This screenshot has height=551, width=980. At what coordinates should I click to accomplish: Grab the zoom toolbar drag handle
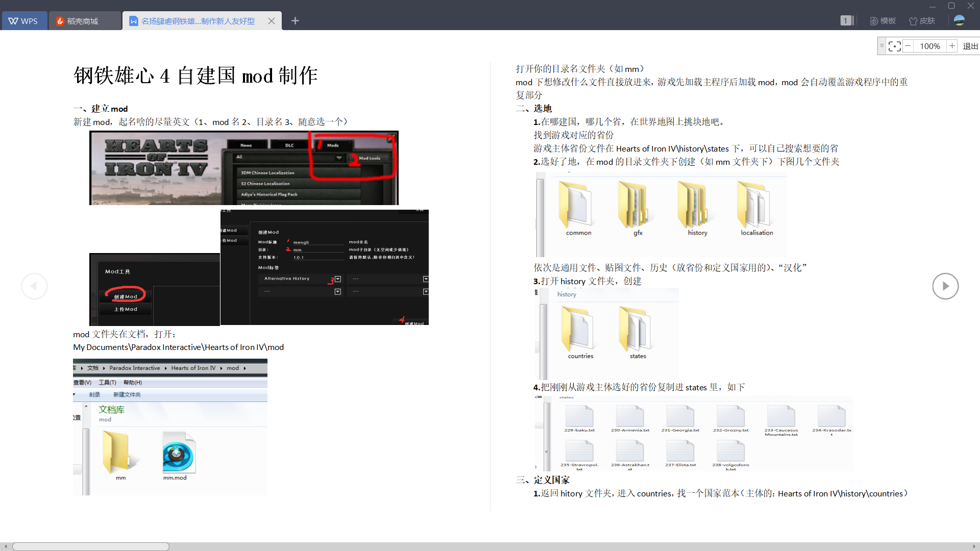[881, 46]
